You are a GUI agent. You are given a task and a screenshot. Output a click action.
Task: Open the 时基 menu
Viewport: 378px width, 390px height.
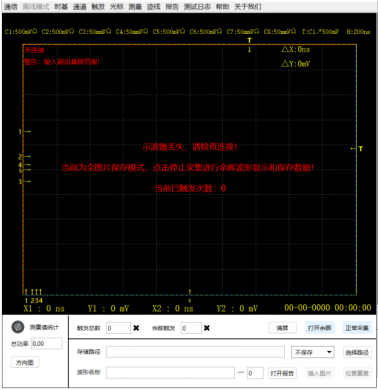click(x=61, y=7)
